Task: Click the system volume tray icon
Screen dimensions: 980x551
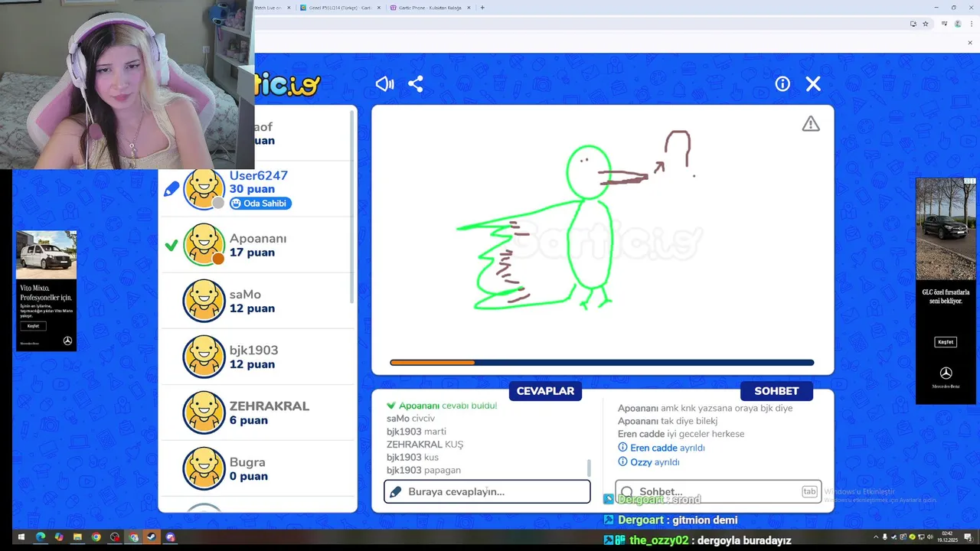Action: pos(929,537)
